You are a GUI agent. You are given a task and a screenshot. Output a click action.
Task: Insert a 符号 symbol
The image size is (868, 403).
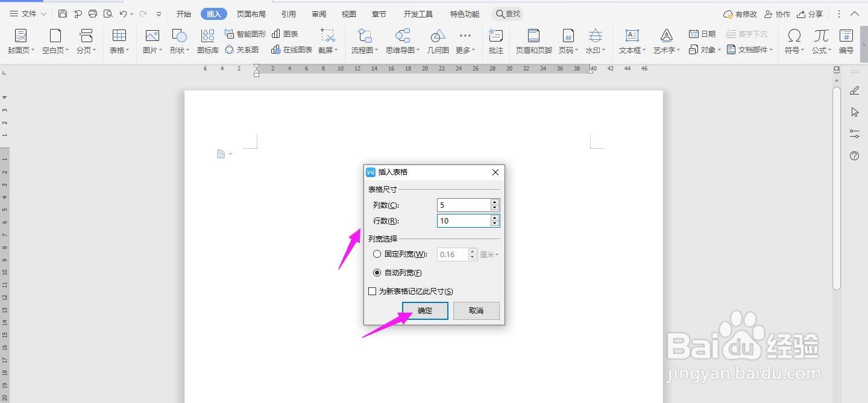(x=794, y=42)
